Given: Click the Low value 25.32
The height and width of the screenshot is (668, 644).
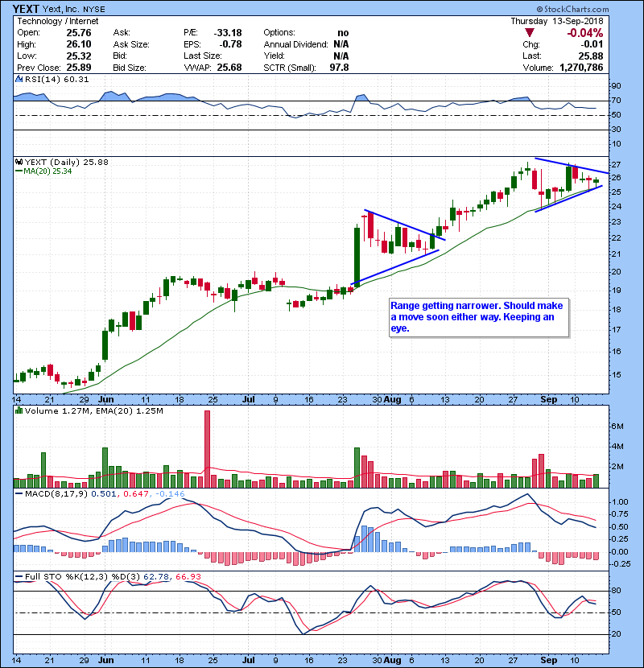Looking at the screenshot, I should (79, 56).
